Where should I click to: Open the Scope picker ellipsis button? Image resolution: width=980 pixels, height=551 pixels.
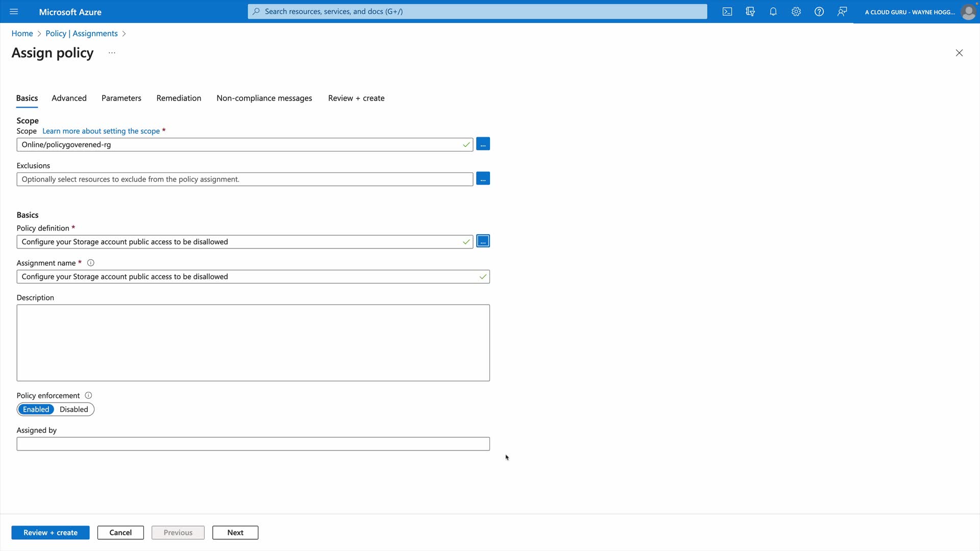[x=483, y=144]
